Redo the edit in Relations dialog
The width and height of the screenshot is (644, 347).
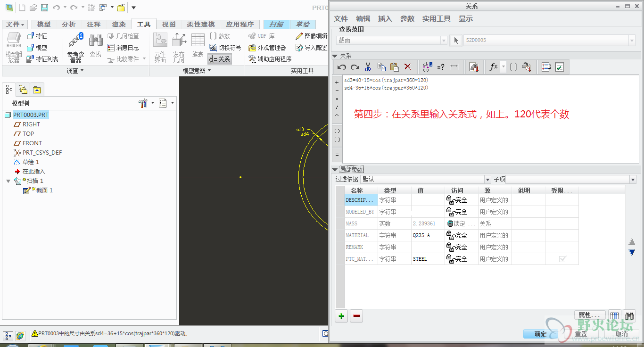click(355, 67)
